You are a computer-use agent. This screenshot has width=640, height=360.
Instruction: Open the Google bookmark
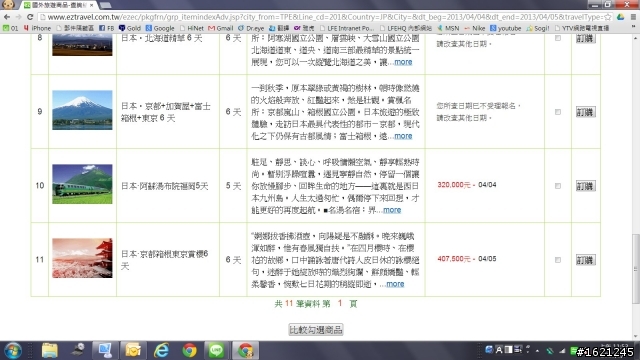pos(160,28)
